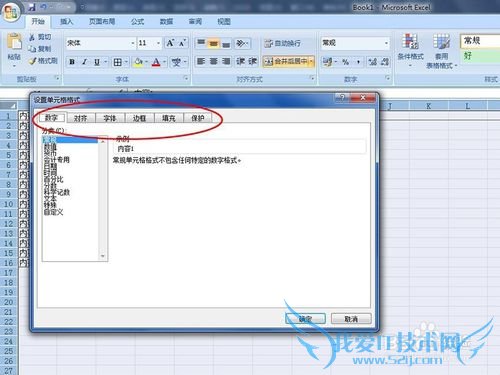Expand the fill color dropdown arrow
This screenshot has height=375, width=500.
(146, 62)
